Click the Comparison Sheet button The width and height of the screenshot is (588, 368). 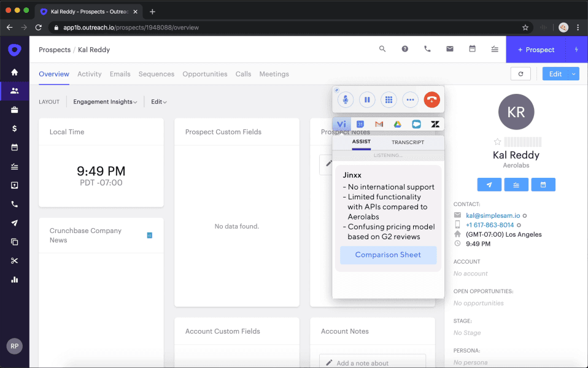(x=388, y=255)
